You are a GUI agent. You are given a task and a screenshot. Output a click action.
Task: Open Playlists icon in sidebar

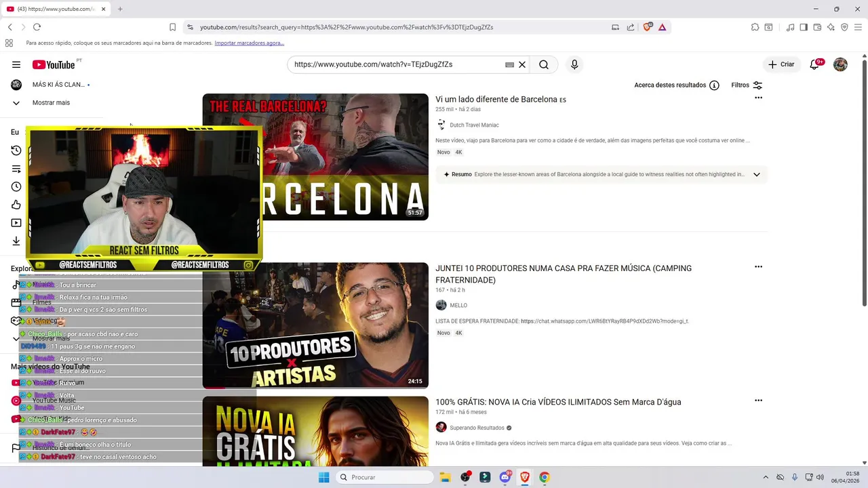pos(16,169)
